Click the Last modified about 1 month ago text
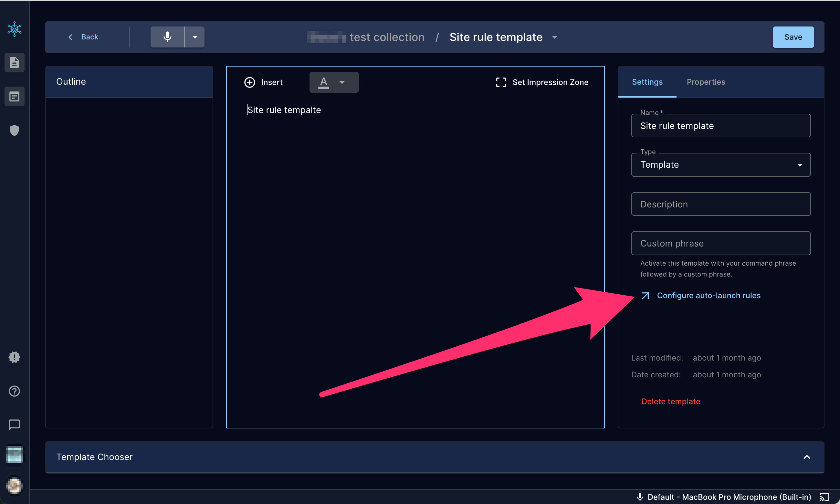 pos(696,358)
